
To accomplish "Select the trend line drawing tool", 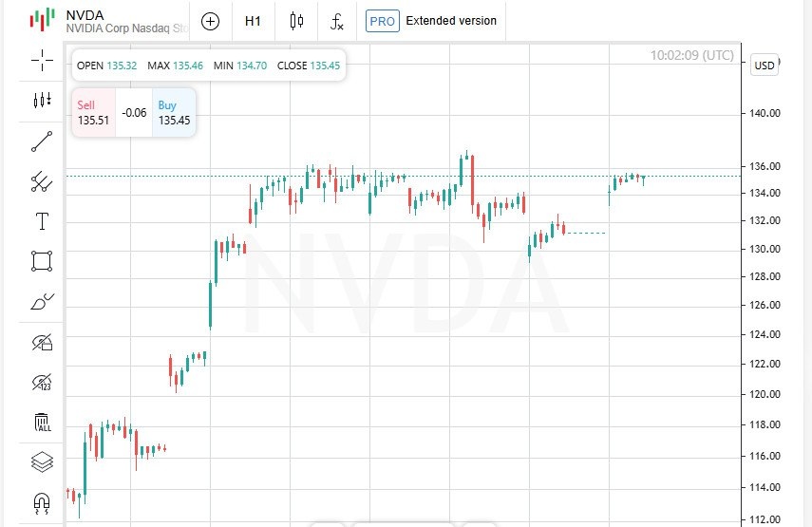I will coord(42,141).
